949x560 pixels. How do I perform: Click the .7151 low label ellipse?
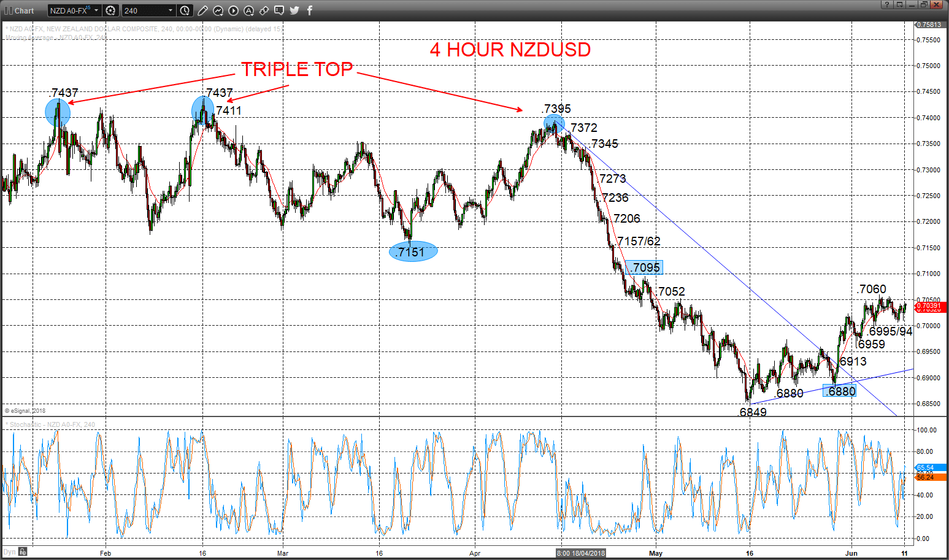[x=413, y=251]
